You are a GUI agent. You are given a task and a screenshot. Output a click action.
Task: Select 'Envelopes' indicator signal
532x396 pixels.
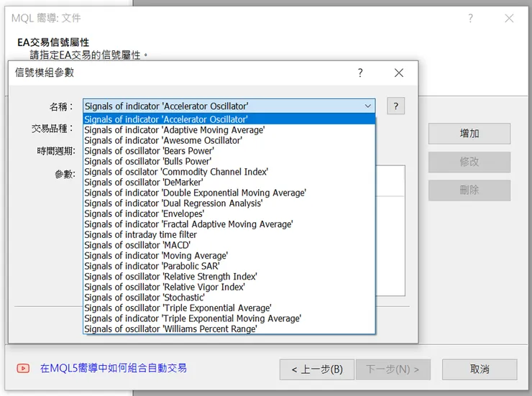[x=229, y=214]
